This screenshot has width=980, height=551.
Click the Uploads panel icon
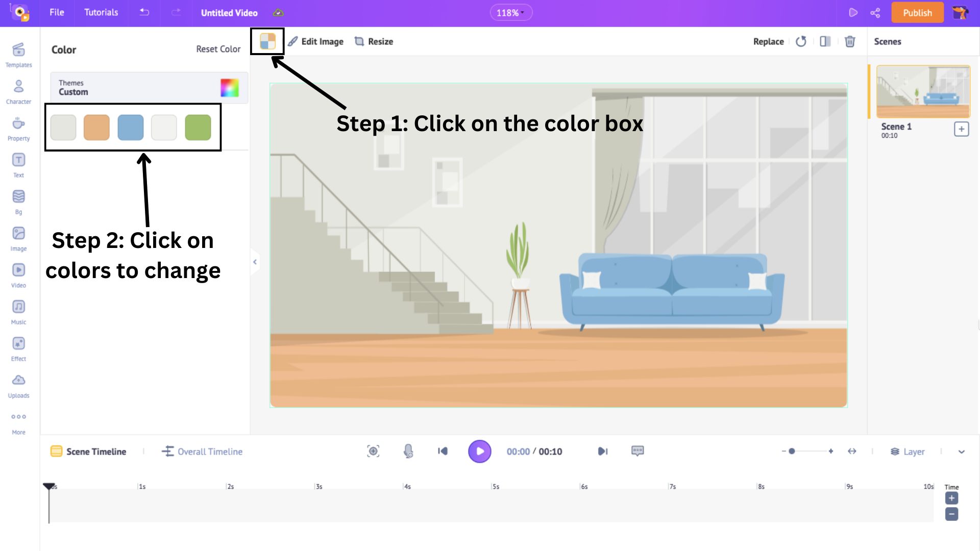tap(18, 380)
